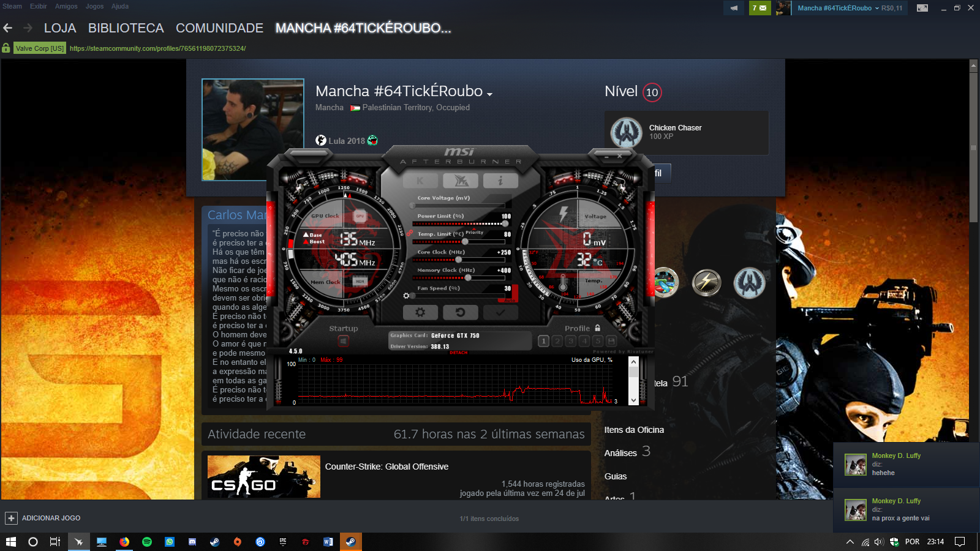The height and width of the screenshot is (551, 980).
Task: Open the Ajuda menu
Action: coord(120,6)
